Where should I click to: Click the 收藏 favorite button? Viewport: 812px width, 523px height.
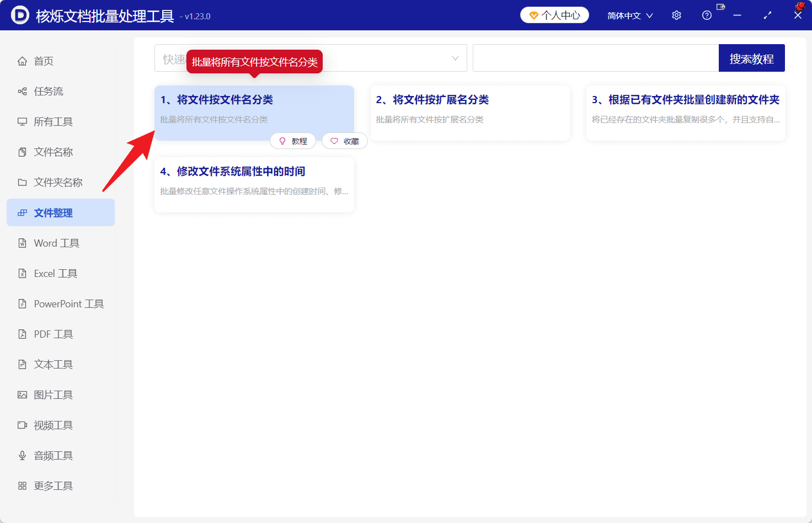click(x=345, y=141)
